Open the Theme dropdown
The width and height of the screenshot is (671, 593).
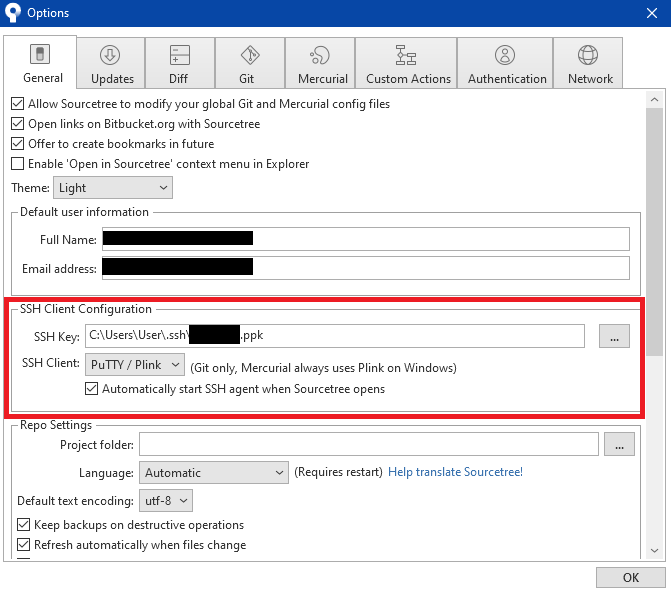[x=113, y=188]
